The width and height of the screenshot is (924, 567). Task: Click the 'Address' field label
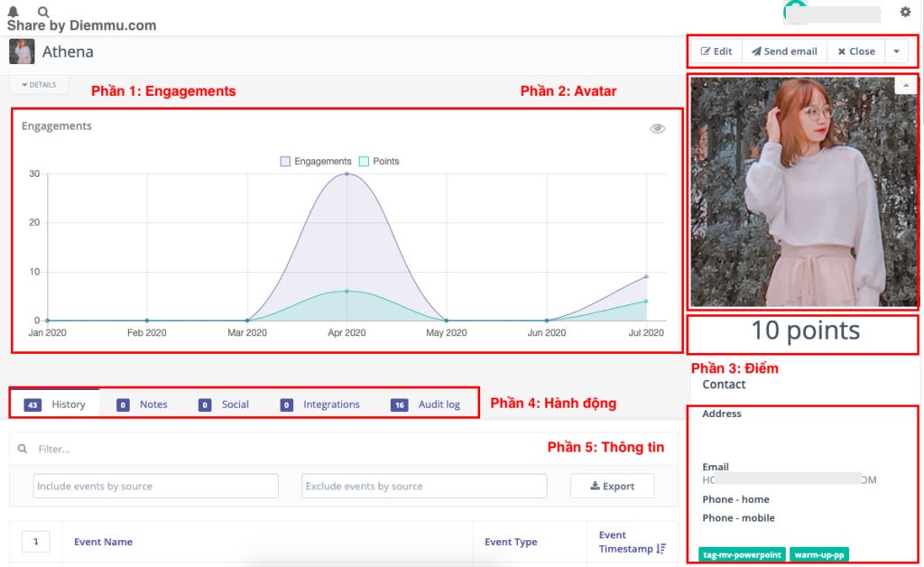(x=722, y=414)
